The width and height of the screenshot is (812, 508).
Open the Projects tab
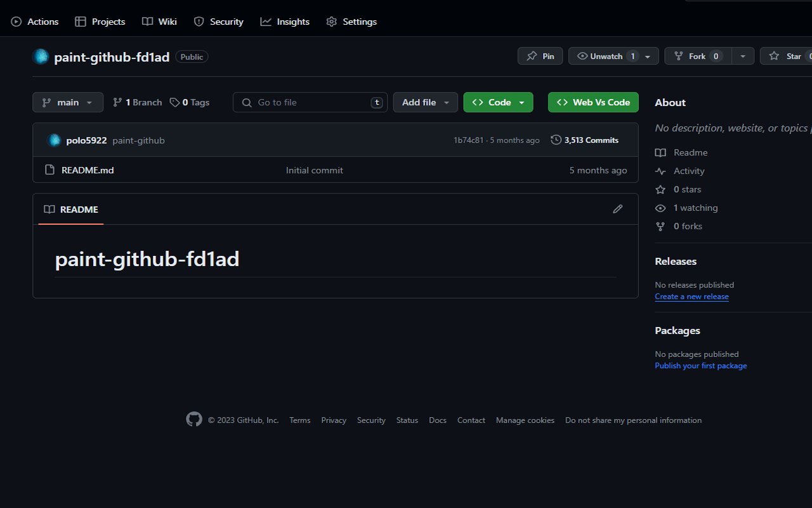pyautogui.click(x=100, y=22)
